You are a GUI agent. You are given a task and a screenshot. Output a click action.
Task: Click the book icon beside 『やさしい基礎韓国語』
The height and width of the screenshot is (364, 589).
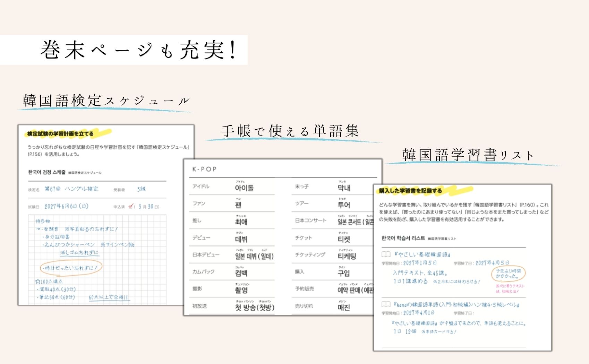click(386, 254)
